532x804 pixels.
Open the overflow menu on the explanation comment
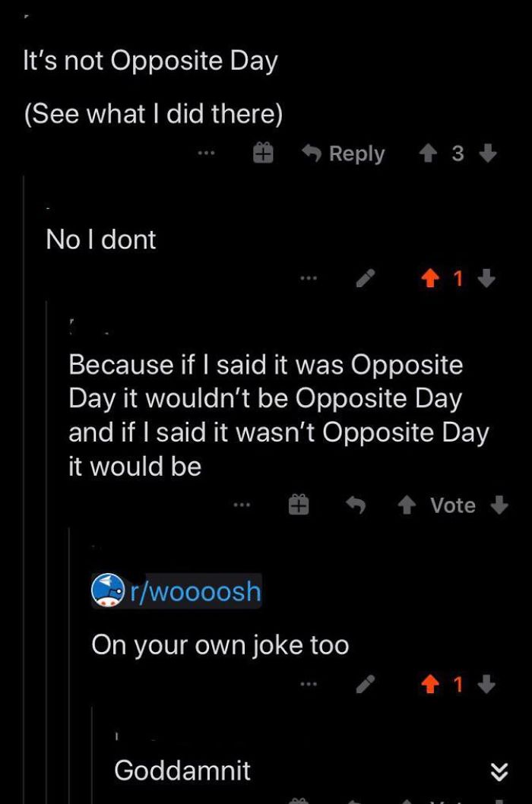(x=242, y=504)
